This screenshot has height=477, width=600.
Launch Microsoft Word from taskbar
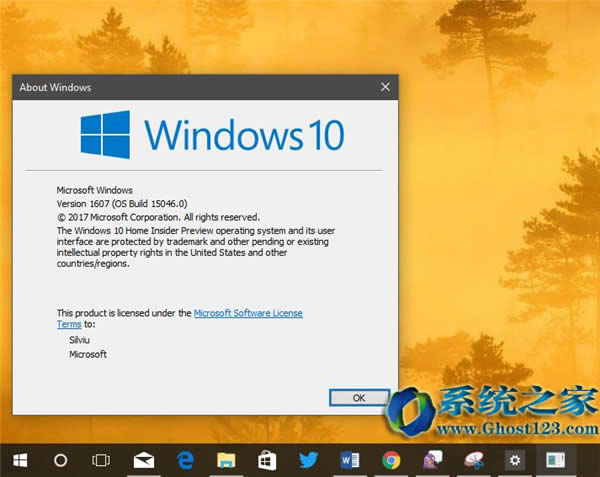350,460
